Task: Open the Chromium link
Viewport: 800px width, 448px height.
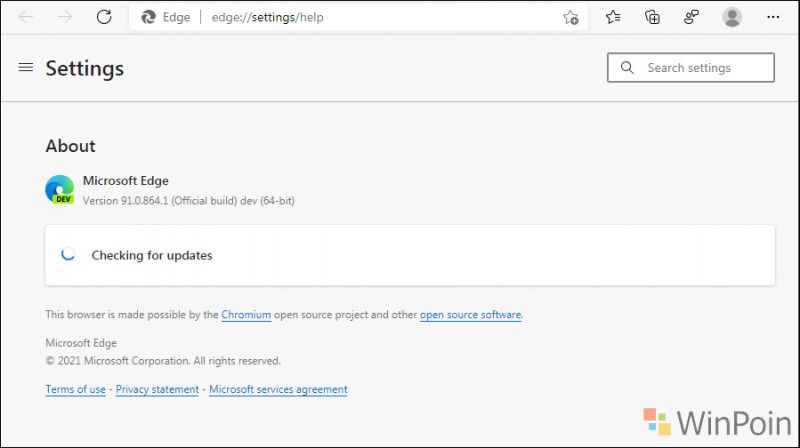Action: pyautogui.click(x=246, y=315)
